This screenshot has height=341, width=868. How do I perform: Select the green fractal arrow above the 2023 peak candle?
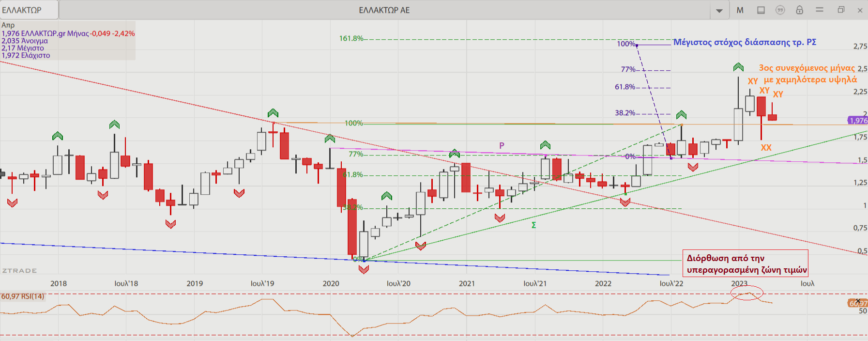click(738, 67)
